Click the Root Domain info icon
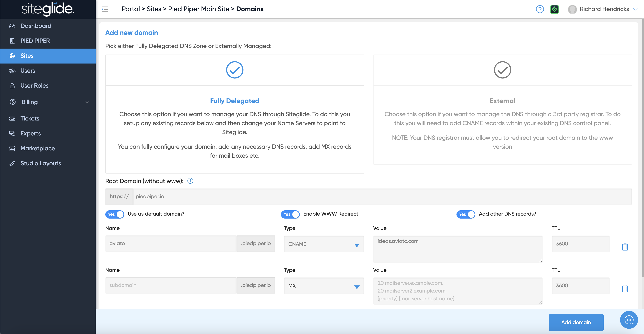644x334 pixels. tap(190, 181)
